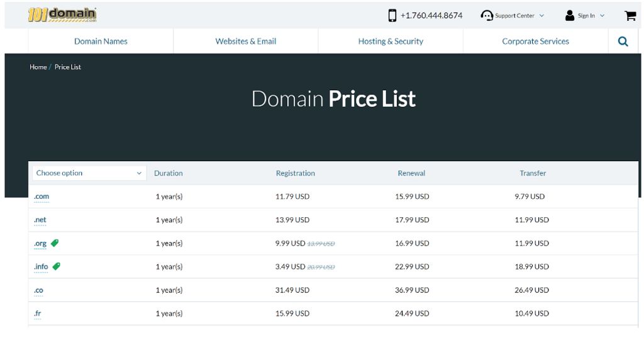Viewport: 644px width, 338px height.
Task: Go to the Home breadcrumb link
Action: click(x=38, y=67)
